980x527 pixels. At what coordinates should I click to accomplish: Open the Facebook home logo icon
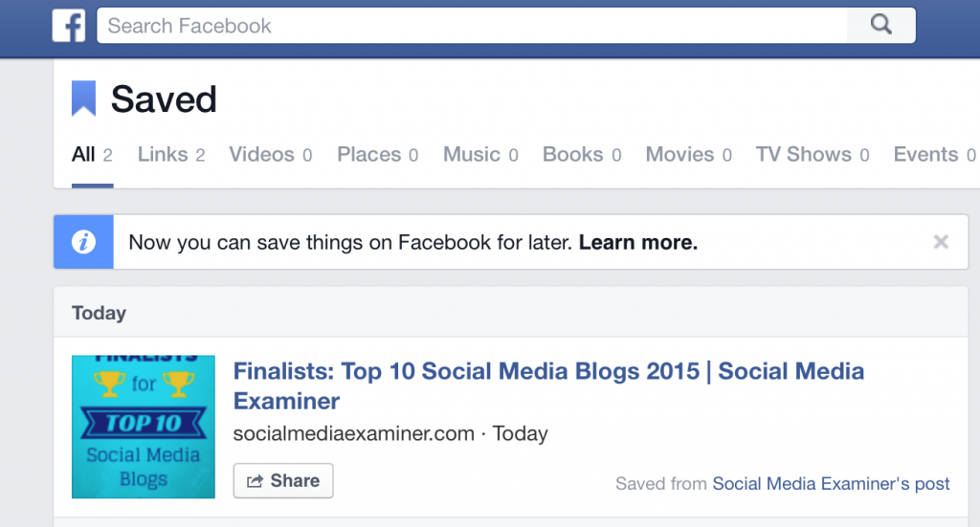pyautogui.click(x=69, y=26)
